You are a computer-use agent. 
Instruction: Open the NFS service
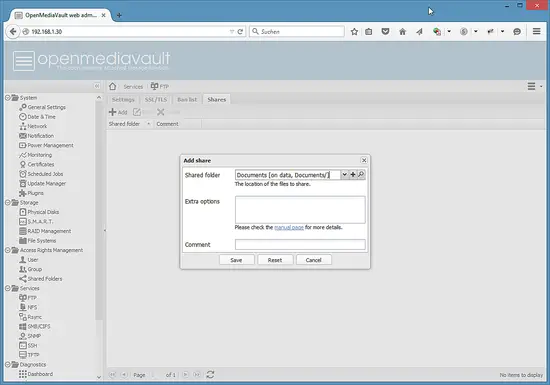tap(28, 307)
